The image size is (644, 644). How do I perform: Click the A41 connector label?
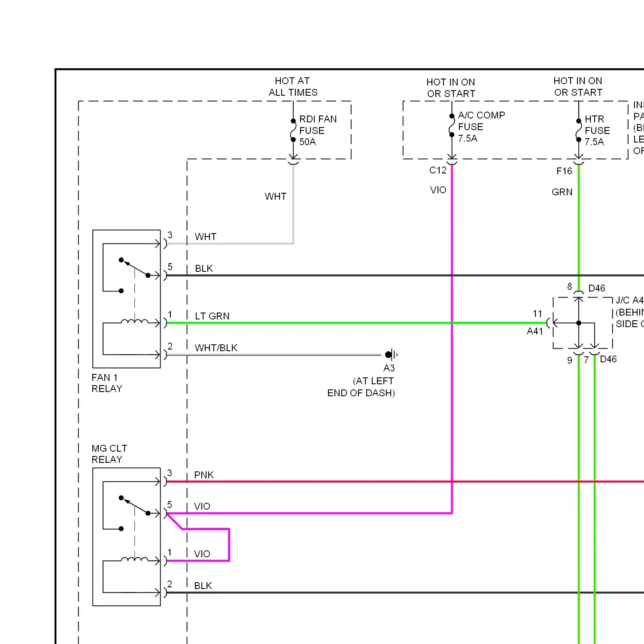click(535, 331)
